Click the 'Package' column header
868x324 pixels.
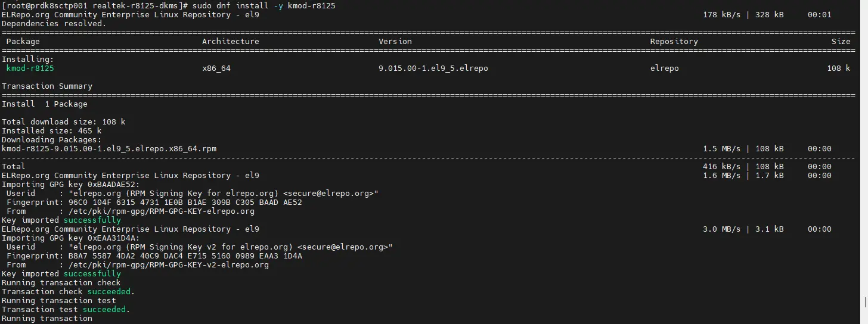pyautogui.click(x=23, y=42)
